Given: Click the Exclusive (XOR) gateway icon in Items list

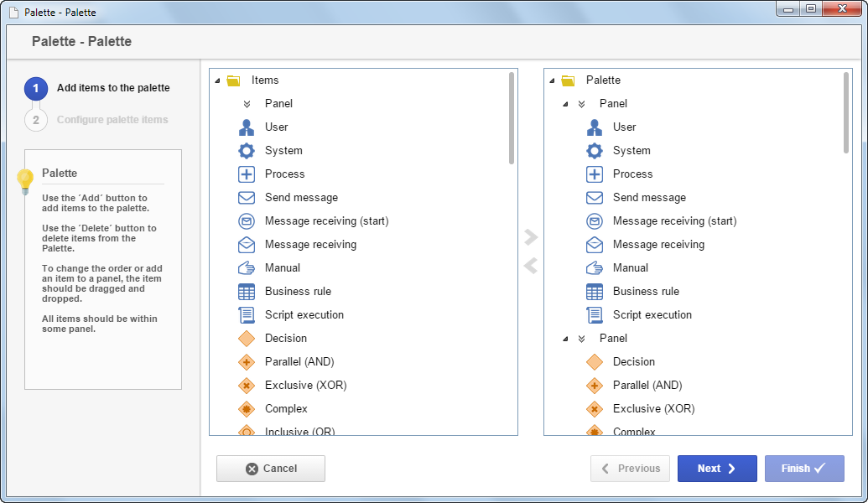Looking at the screenshot, I should [247, 385].
